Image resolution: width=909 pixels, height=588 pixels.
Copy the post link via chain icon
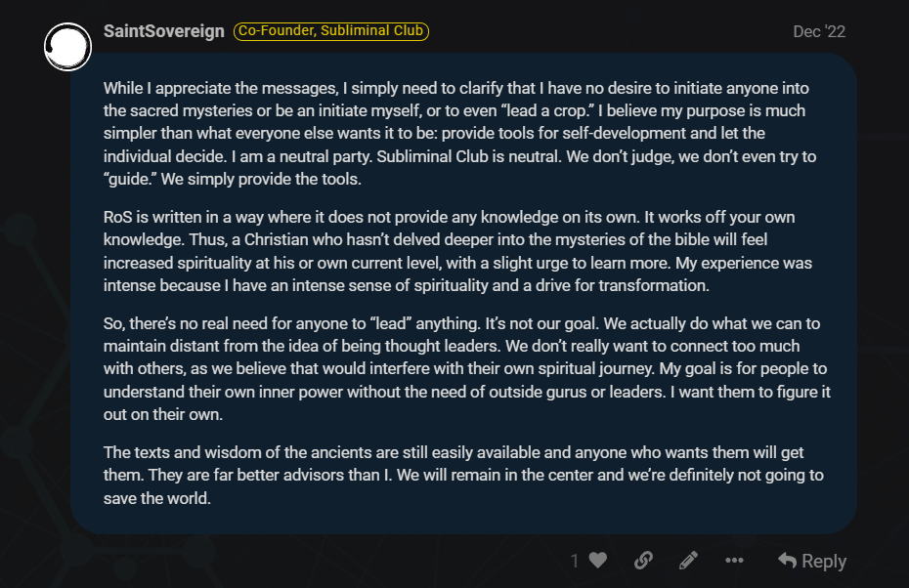643,561
